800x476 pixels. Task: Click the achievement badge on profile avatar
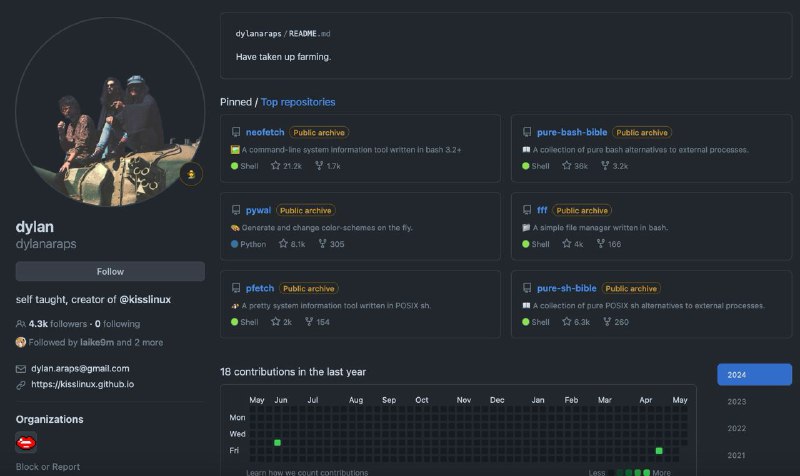191,174
